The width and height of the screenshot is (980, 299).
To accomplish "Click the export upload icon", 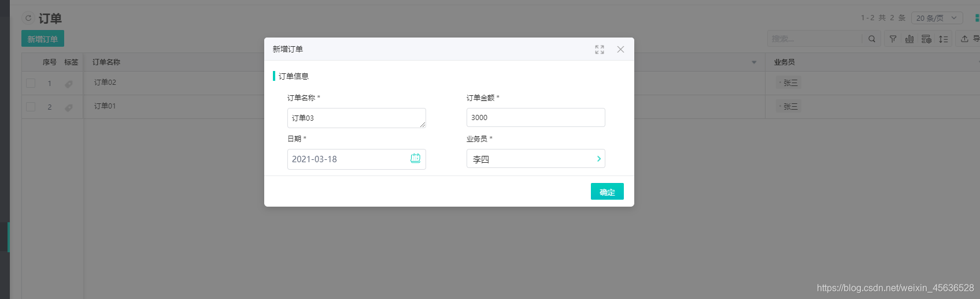I will [964, 39].
